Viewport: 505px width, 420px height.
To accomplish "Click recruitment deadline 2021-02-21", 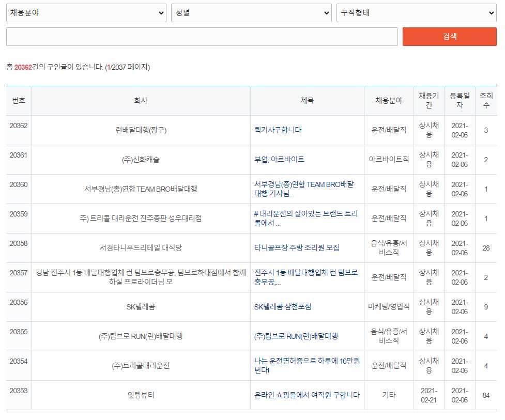I will coord(429,395).
